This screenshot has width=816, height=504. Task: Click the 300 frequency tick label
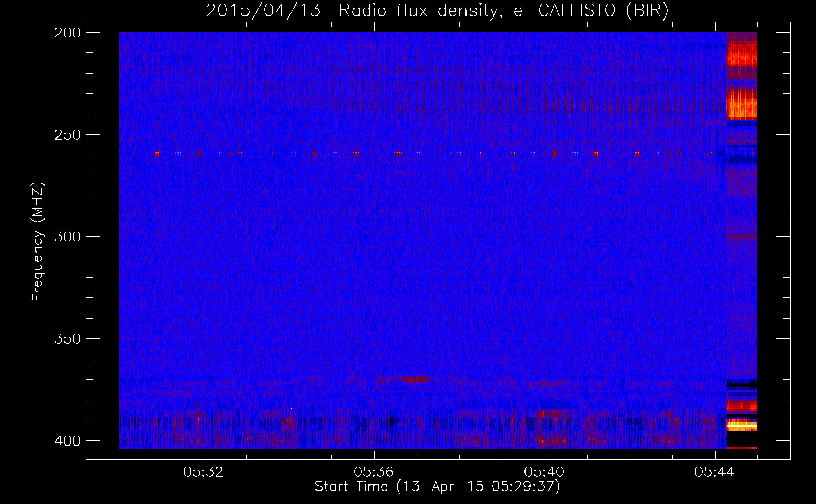coord(67,237)
